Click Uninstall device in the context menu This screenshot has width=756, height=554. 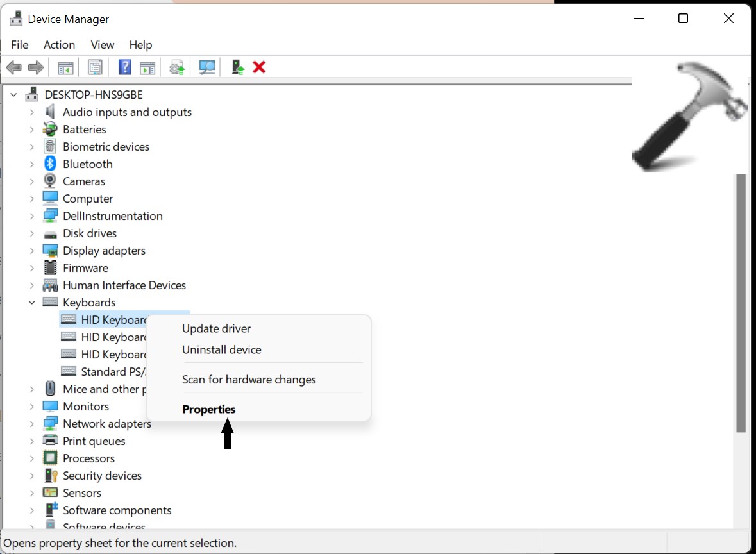click(x=221, y=349)
